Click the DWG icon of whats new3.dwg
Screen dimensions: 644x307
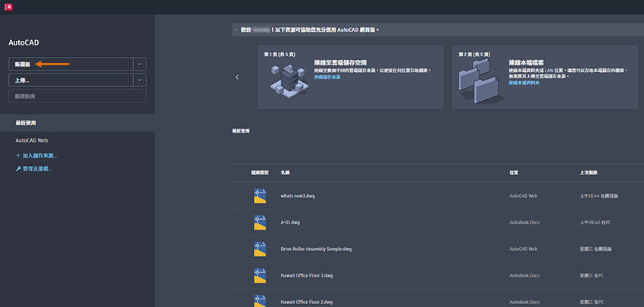tap(260, 196)
